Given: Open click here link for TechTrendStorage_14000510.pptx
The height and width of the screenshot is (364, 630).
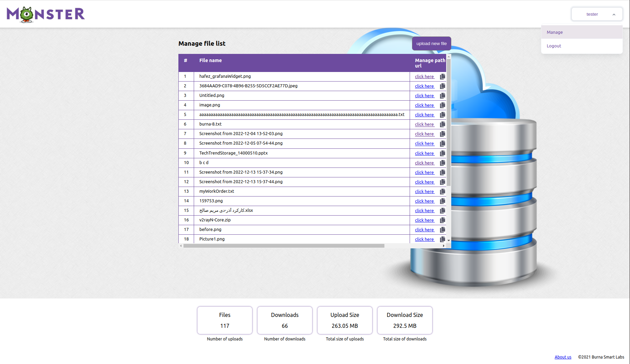Looking at the screenshot, I should point(425,153).
